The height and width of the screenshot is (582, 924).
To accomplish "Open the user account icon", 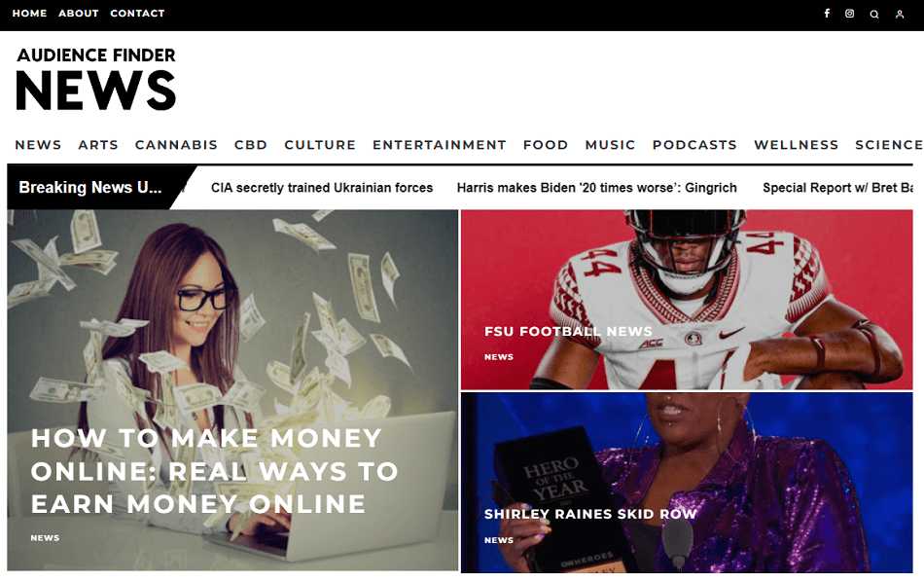I will point(900,15).
